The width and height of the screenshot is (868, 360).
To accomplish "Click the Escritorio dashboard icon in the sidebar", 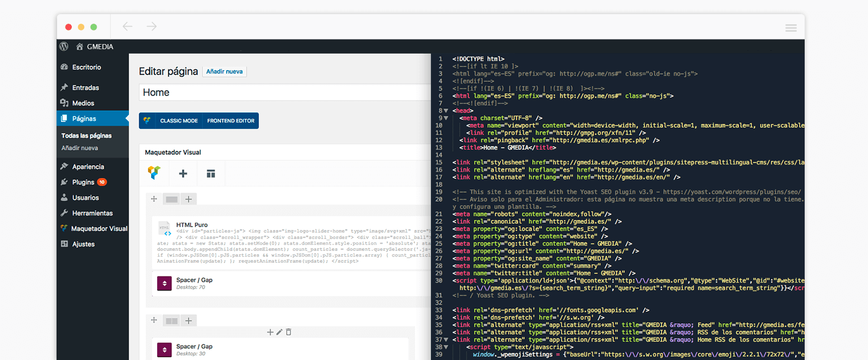I will pos(64,67).
